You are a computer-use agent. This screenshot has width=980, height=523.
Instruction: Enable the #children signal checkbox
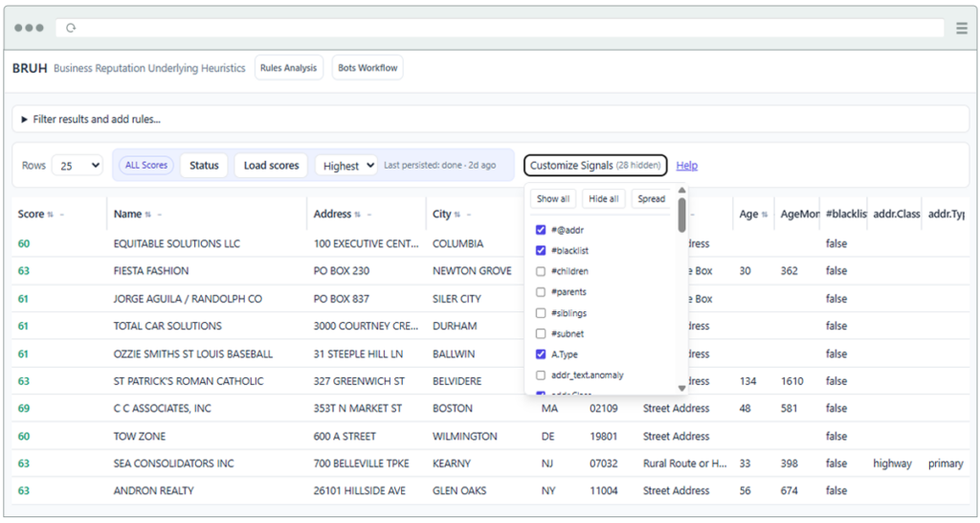pos(541,271)
